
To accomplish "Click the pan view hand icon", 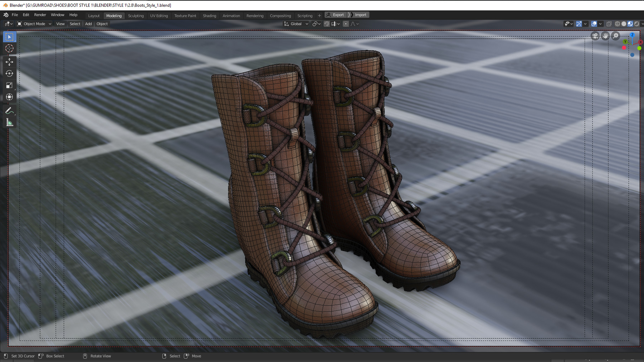I will click(605, 36).
